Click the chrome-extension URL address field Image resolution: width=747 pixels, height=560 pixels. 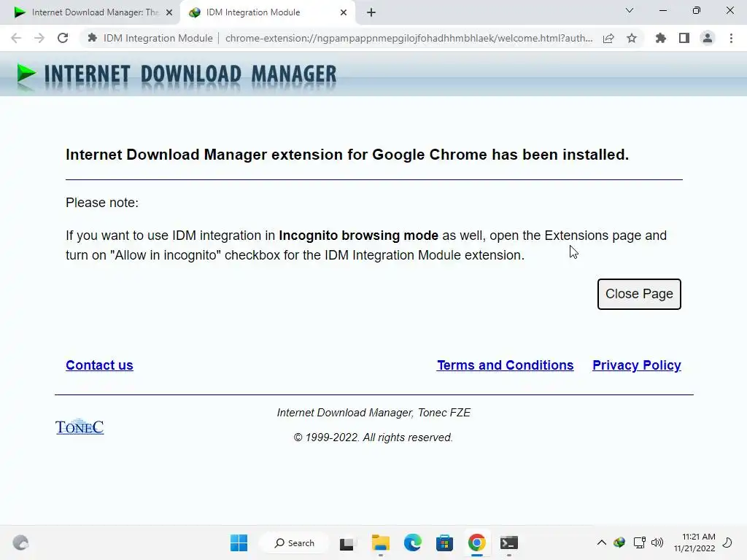point(409,38)
